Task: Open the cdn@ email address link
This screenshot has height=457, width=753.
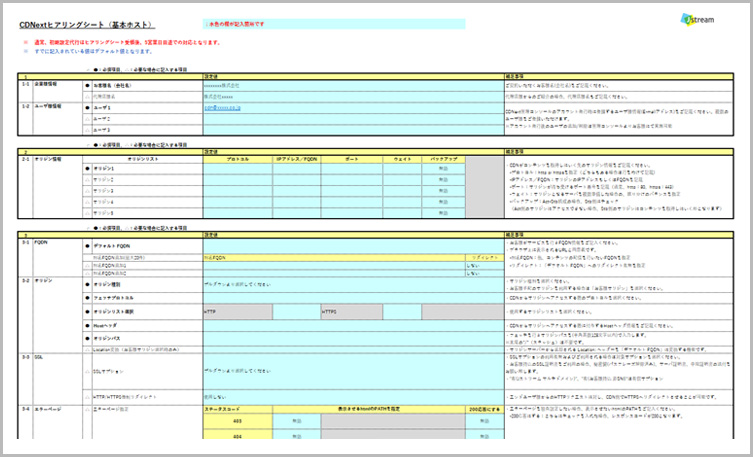Action: point(222,108)
